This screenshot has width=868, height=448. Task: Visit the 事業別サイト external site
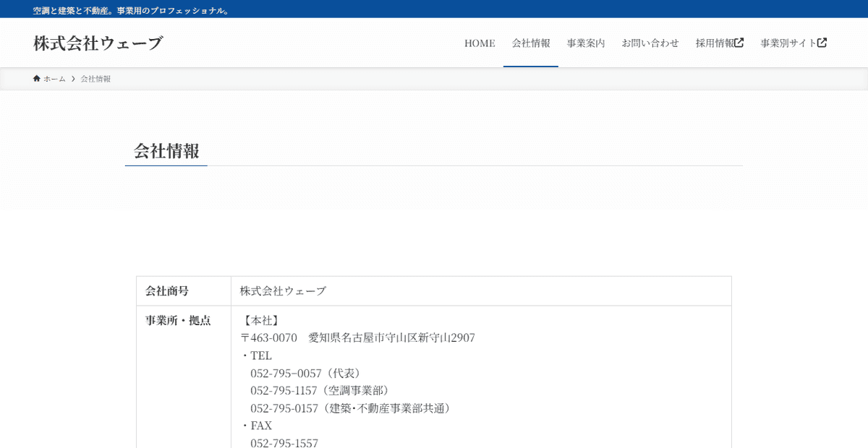(788, 42)
